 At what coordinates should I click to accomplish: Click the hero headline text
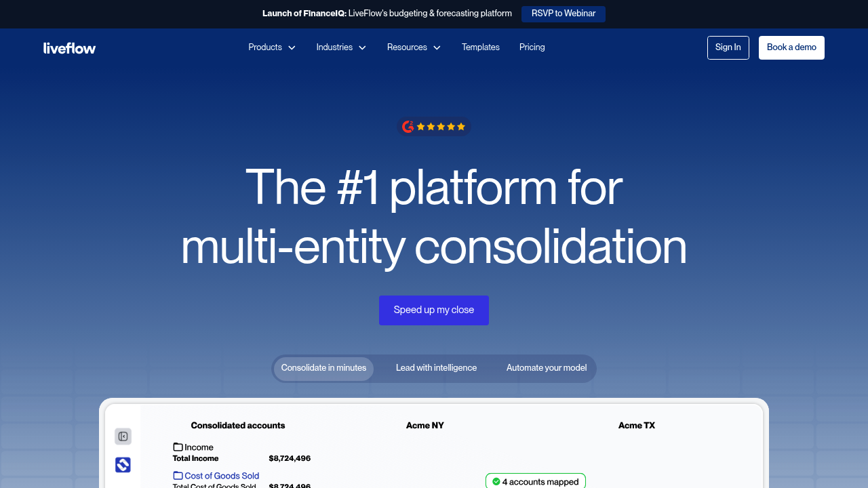pyautogui.click(x=434, y=218)
